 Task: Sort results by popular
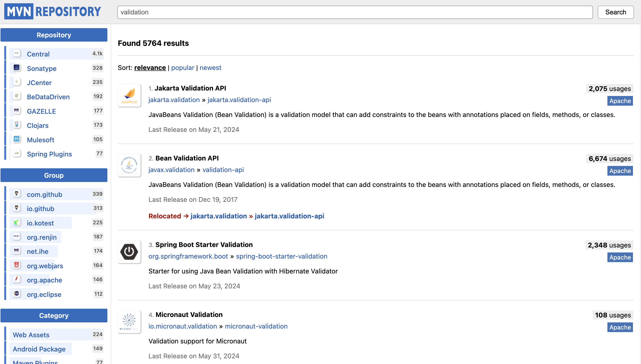(183, 68)
